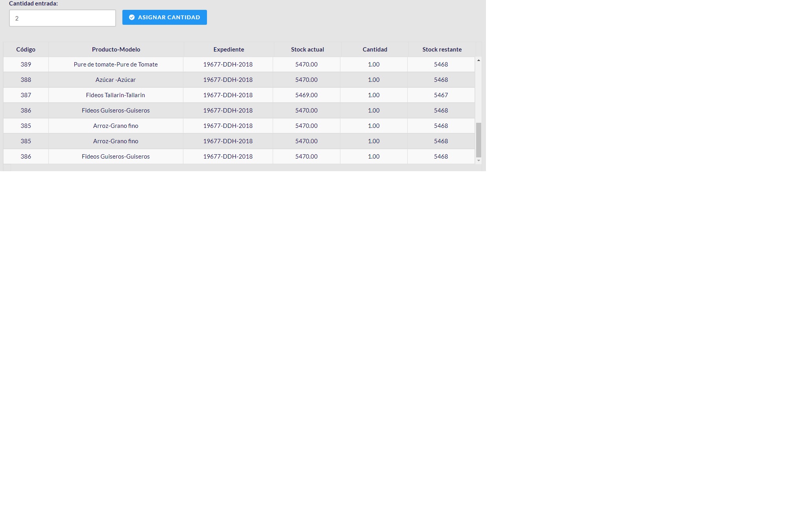Click the Producto-Modelo column header
The height and width of the screenshot is (532, 798).
(x=116, y=50)
